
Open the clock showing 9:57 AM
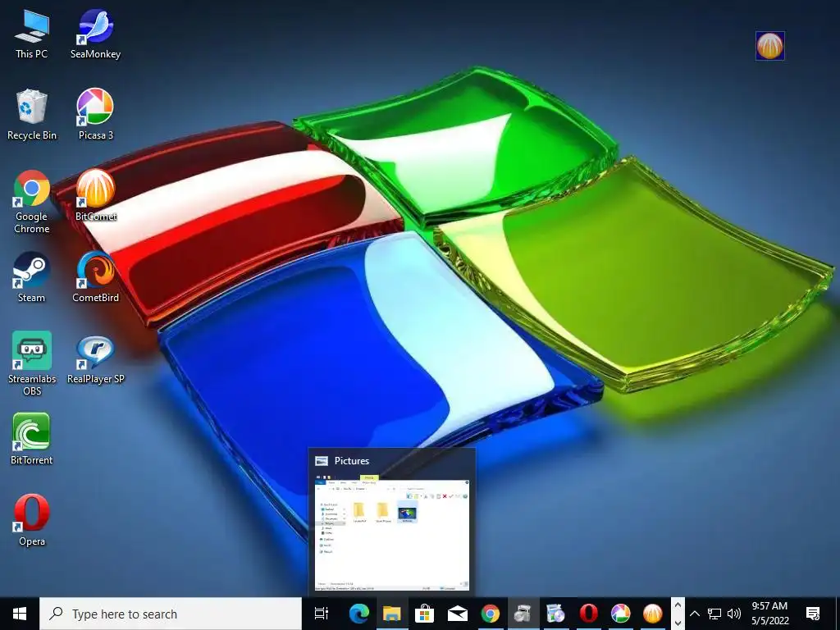click(769, 614)
